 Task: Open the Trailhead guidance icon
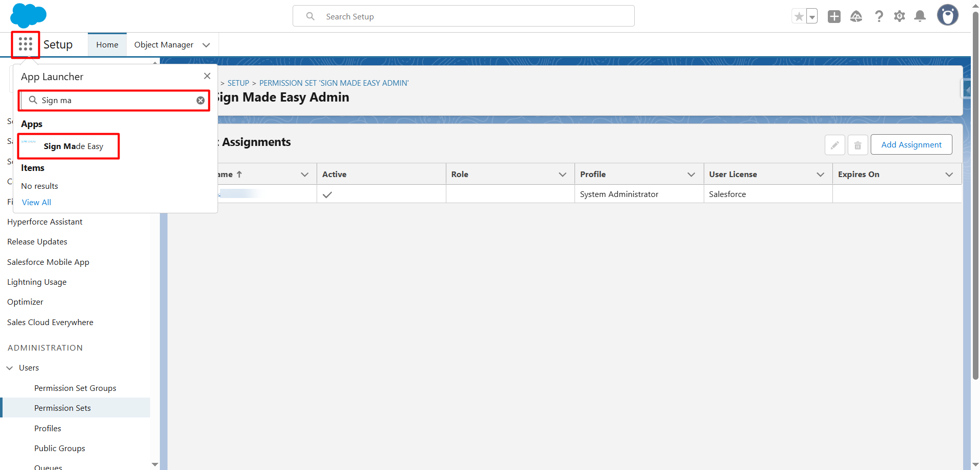pos(856,16)
